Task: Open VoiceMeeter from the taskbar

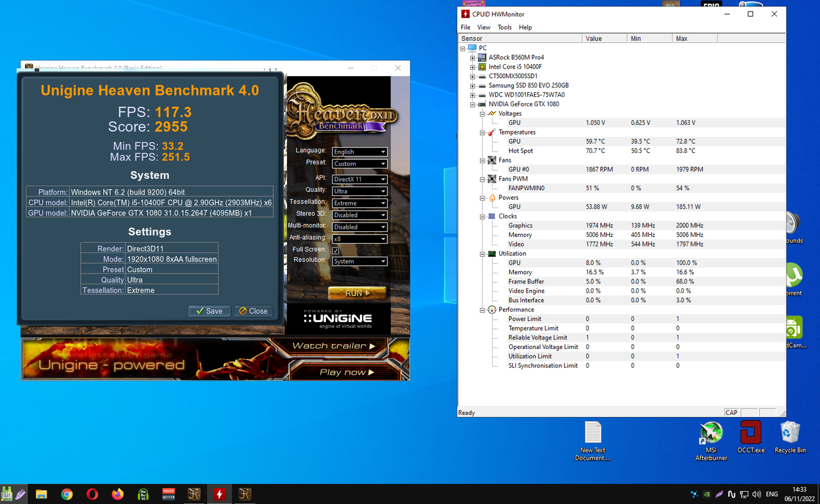Action: point(168,494)
